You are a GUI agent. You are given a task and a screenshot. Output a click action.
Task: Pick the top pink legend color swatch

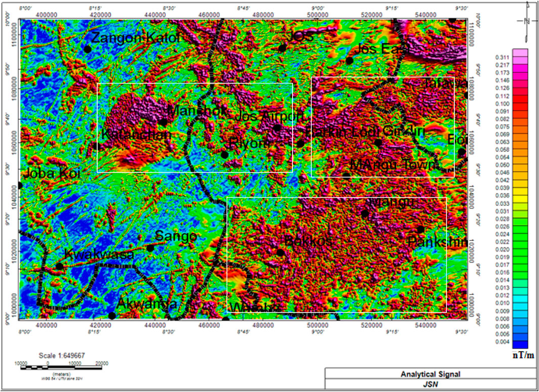(520, 53)
